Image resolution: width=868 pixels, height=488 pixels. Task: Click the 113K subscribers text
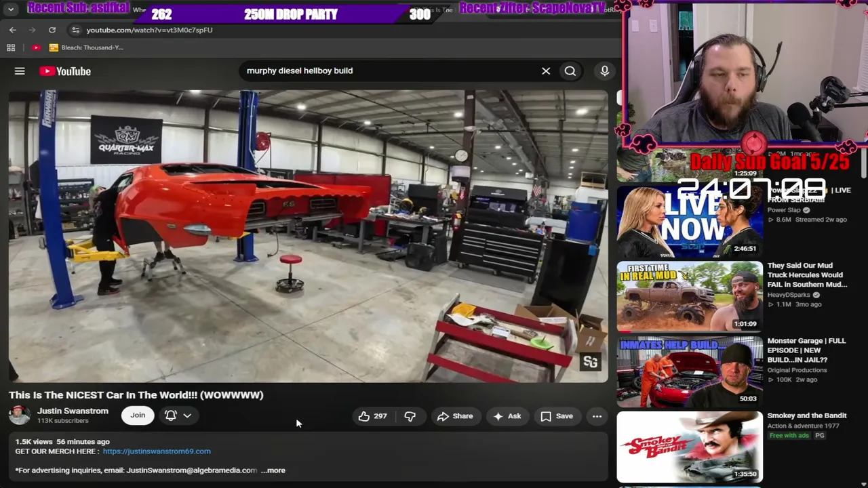point(63,421)
